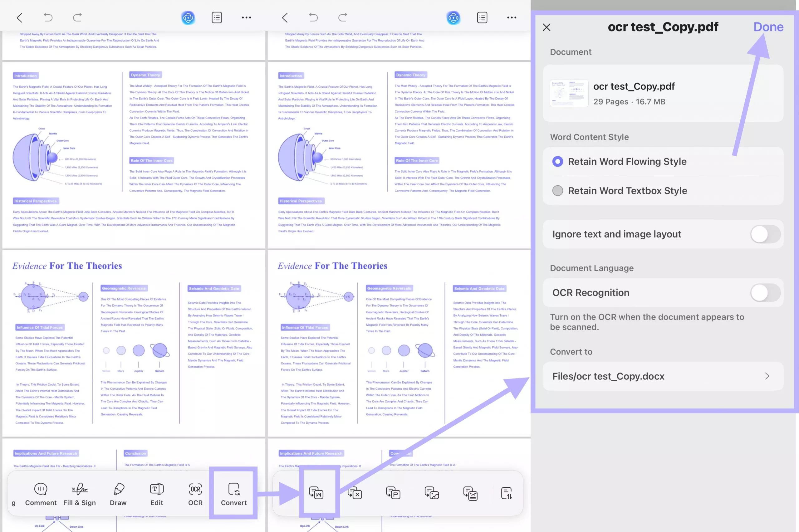Image resolution: width=799 pixels, height=532 pixels.
Task: Close the ocr test_Copy.pdf conversion panel
Action: [547, 27]
